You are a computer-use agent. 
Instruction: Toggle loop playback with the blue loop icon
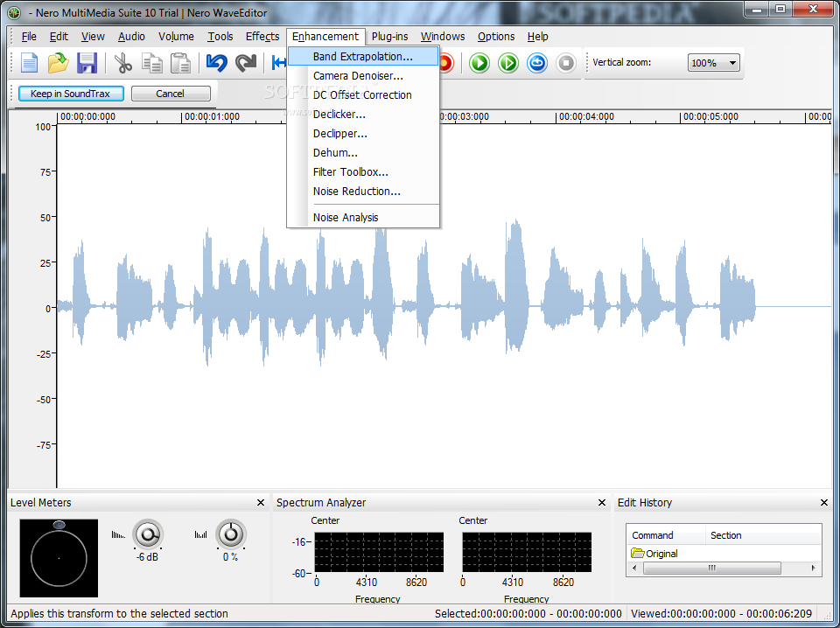537,63
